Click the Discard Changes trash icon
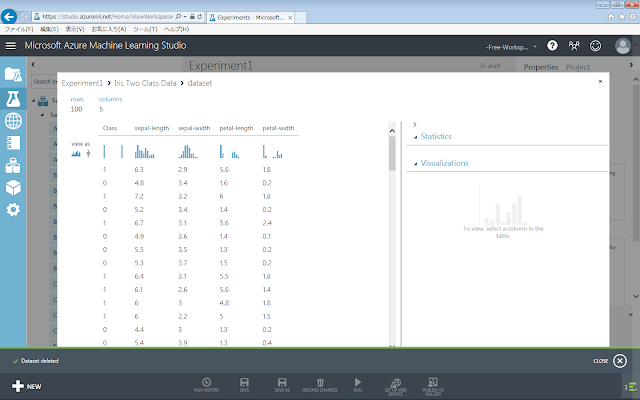The height and width of the screenshot is (400, 640). click(320, 384)
